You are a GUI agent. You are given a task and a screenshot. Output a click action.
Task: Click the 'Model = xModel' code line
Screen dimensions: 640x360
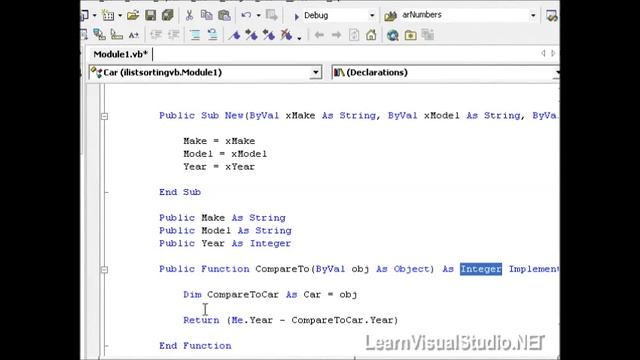[x=225, y=154]
